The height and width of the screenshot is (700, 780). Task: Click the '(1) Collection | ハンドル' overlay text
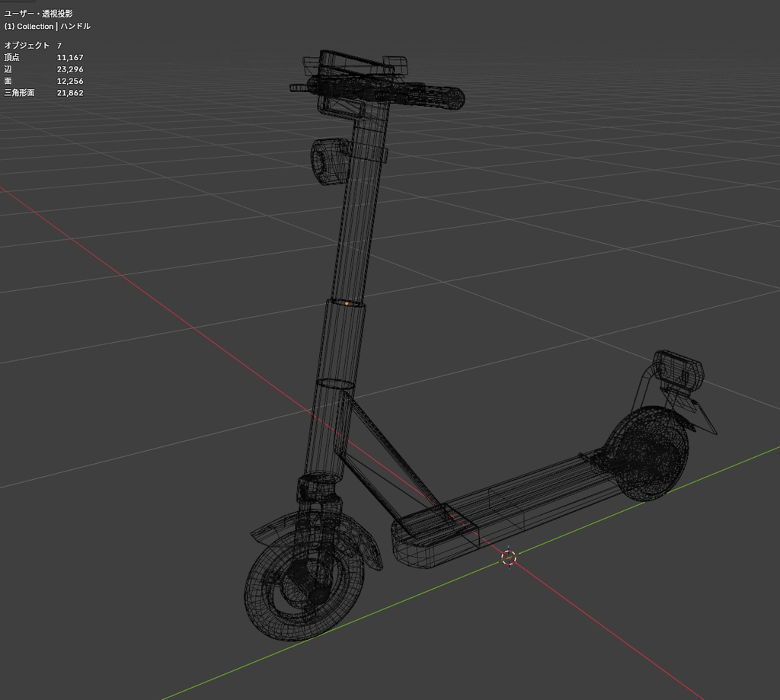click(47, 26)
